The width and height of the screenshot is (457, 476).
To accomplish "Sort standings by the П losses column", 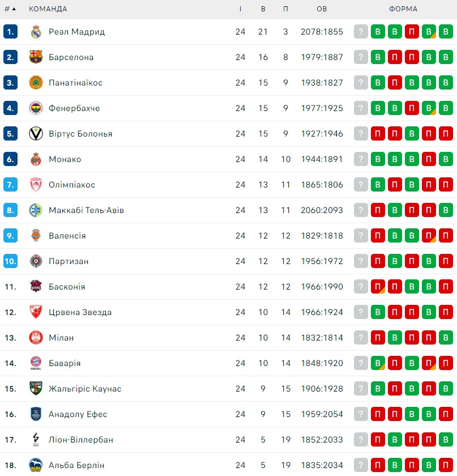I will pyautogui.click(x=285, y=9).
